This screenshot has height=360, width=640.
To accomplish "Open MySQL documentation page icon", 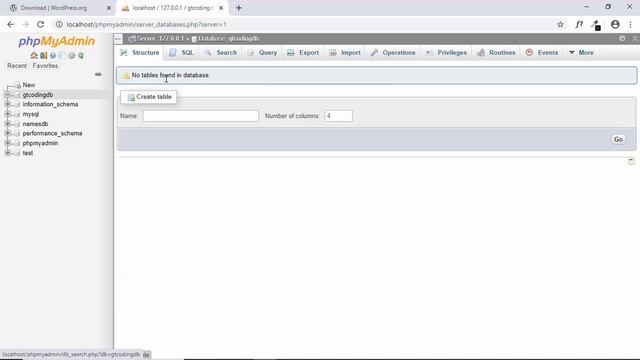I will point(62,55).
